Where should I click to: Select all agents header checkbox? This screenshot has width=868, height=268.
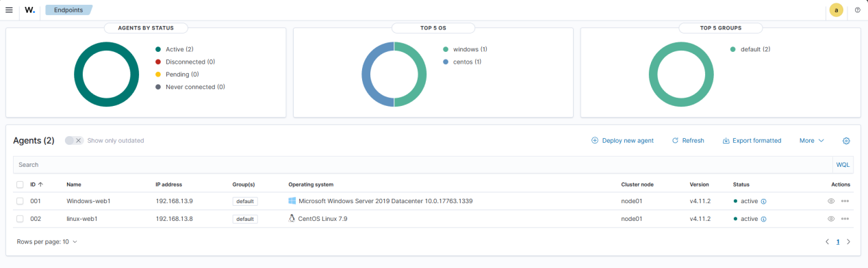coord(20,185)
